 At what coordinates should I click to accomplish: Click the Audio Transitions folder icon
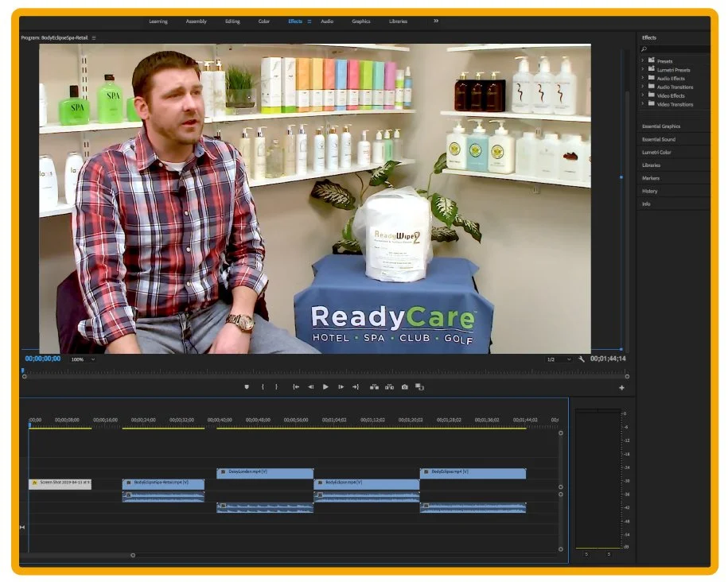[x=652, y=87]
